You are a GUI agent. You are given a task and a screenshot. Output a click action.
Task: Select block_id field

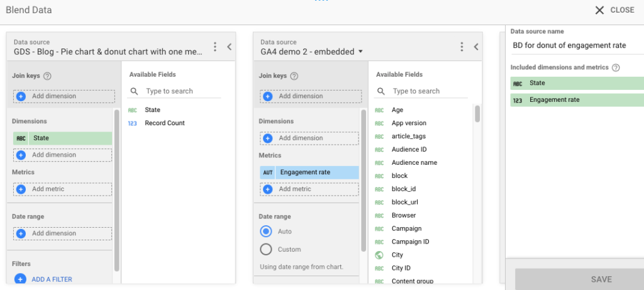click(404, 189)
